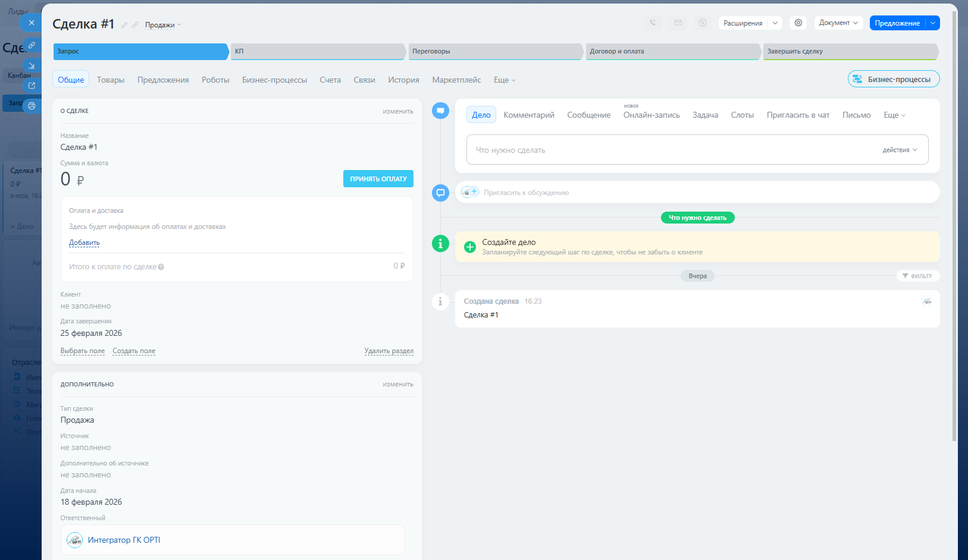Open settings gear in the deal header
The image size is (968, 560).
coord(798,23)
